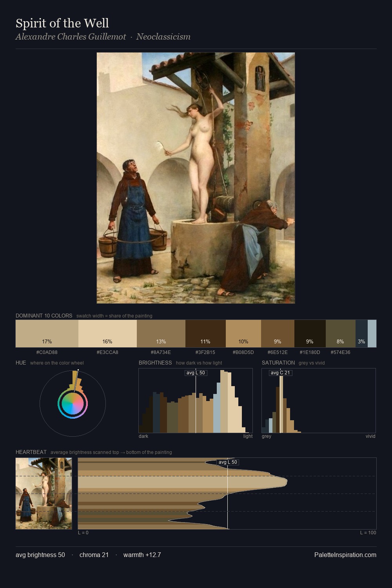
Task: Click the main painting image
Action: click(x=196, y=178)
